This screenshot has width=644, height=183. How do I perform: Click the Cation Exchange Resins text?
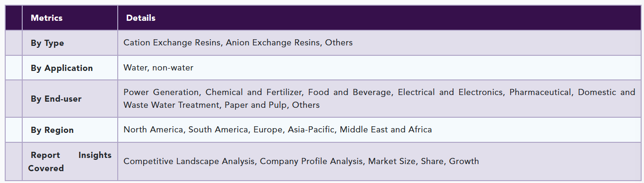click(172, 43)
